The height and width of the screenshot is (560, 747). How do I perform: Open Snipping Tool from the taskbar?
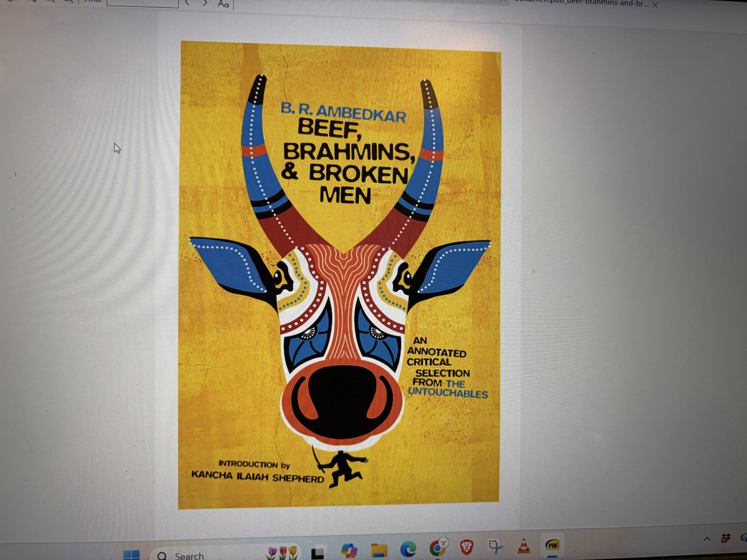[x=496, y=547]
